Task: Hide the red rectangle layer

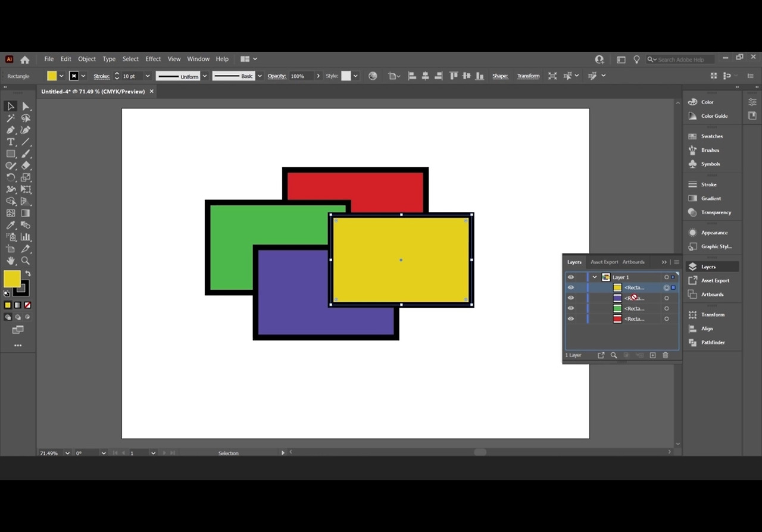Action: point(571,319)
